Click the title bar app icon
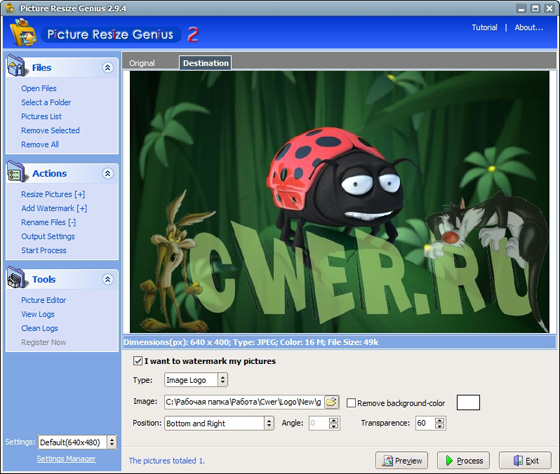The height and width of the screenshot is (474, 560). [10, 8]
